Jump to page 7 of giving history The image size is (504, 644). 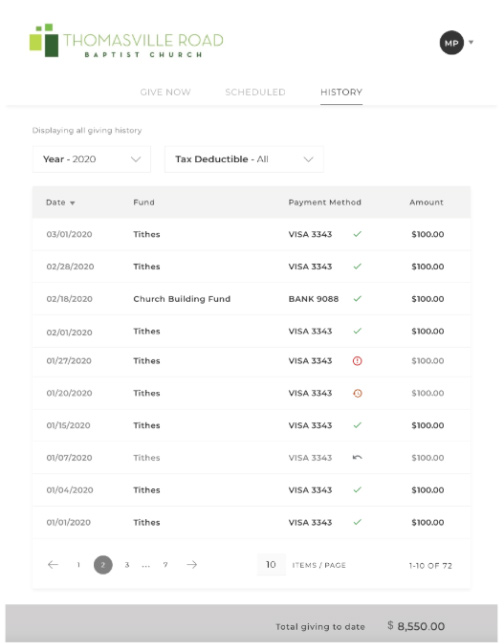165,565
